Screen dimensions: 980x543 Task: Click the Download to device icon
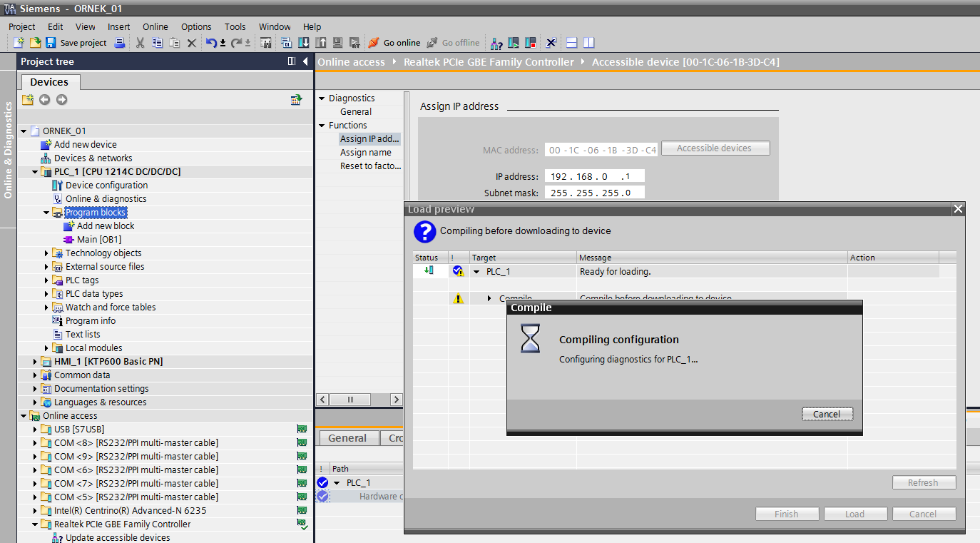tap(304, 43)
